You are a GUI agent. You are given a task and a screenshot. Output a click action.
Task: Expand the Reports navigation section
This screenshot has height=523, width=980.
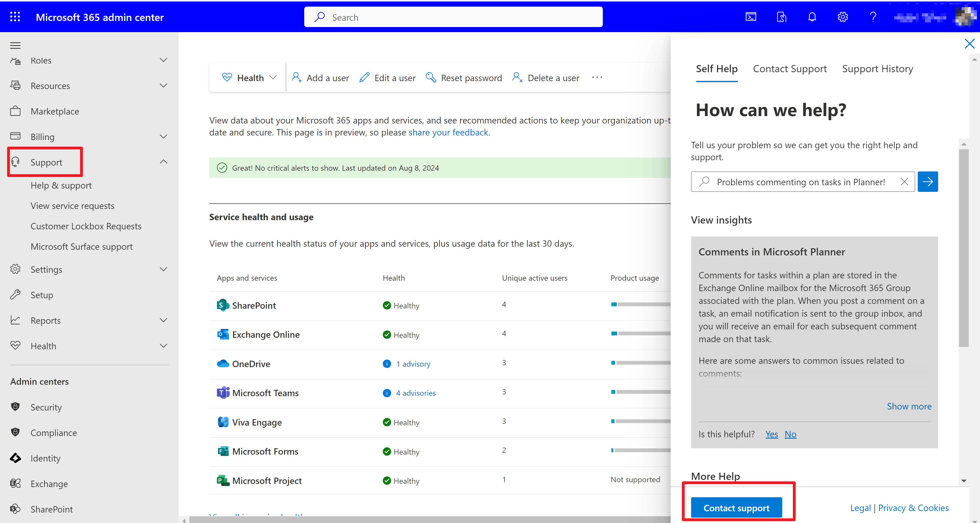point(163,320)
